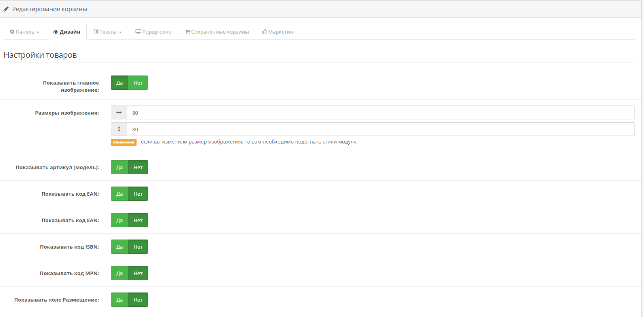Click the gear icon on Панель tab

(x=12, y=32)
